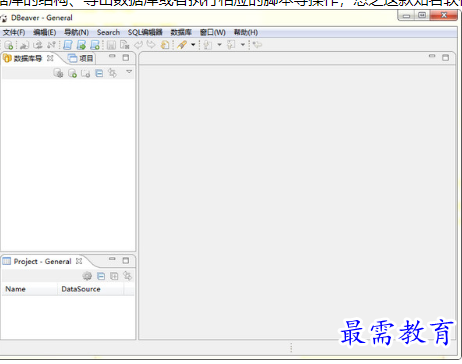Close the Project - General tab

(x=79, y=261)
